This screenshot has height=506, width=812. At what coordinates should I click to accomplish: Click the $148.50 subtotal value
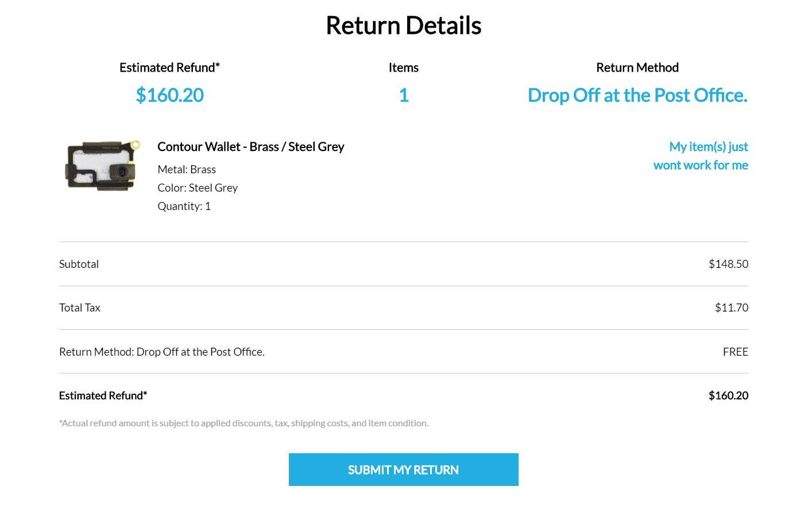point(728,264)
